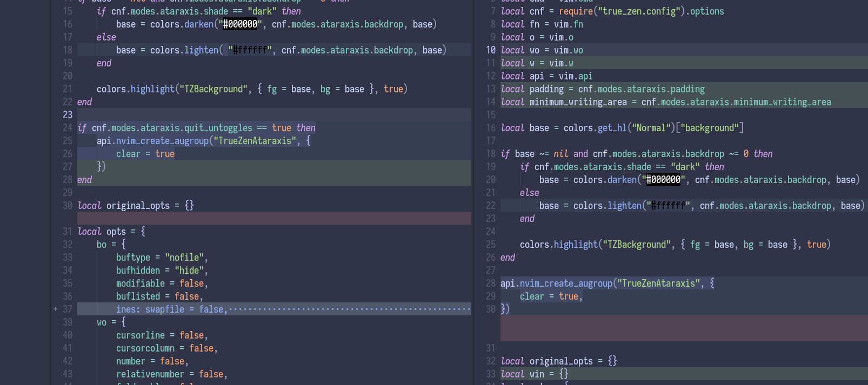Image resolution: width=868 pixels, height=385 pixels.
Task: Click "local fn = vim.fn" line
Action: point(542,24)
